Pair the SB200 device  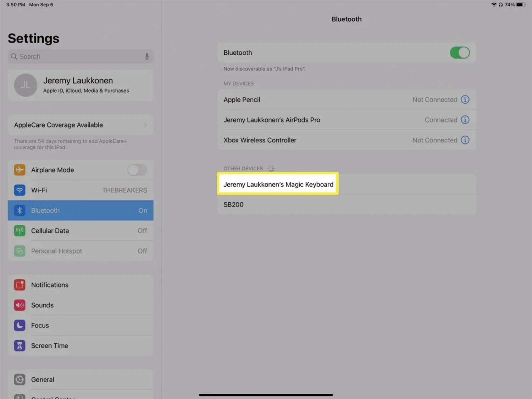coord(347,204)
